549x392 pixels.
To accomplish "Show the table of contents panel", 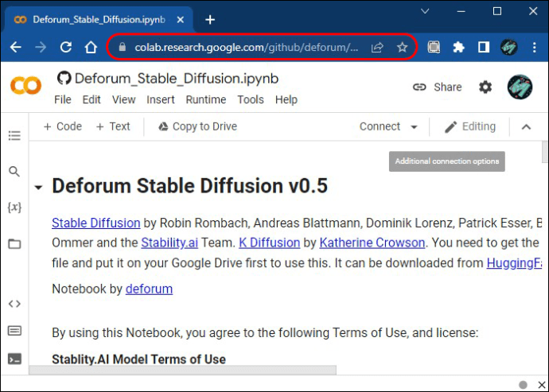I will (14, 135).
